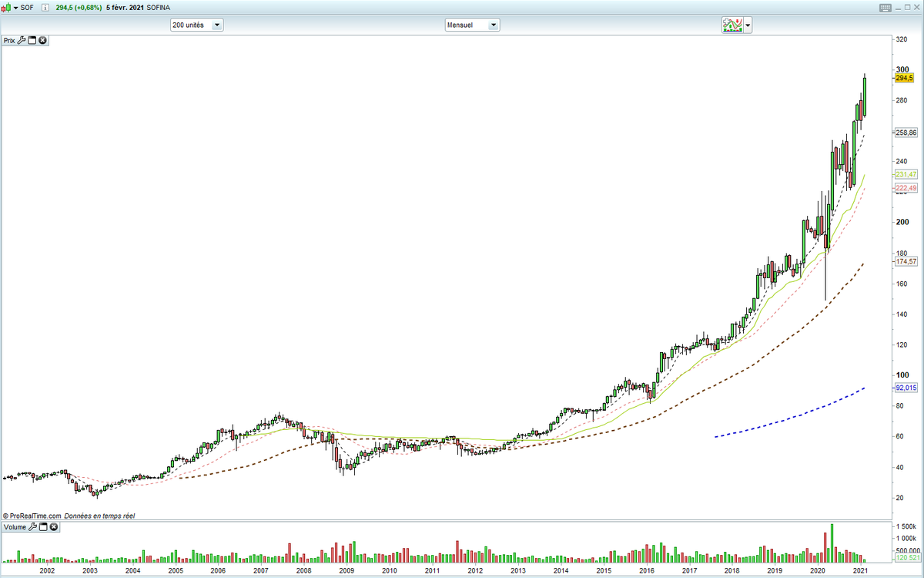The height and width of the screenshot is (578, 924).
Task: Open the arrow next to indicators icon
Action: (748, 25)
